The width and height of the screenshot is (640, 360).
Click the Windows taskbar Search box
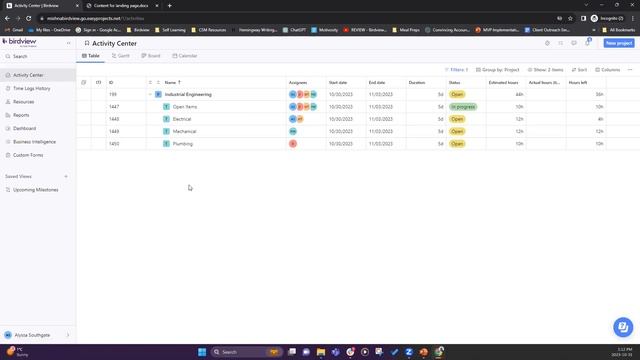pyautogui.click(x=247, y=352)
